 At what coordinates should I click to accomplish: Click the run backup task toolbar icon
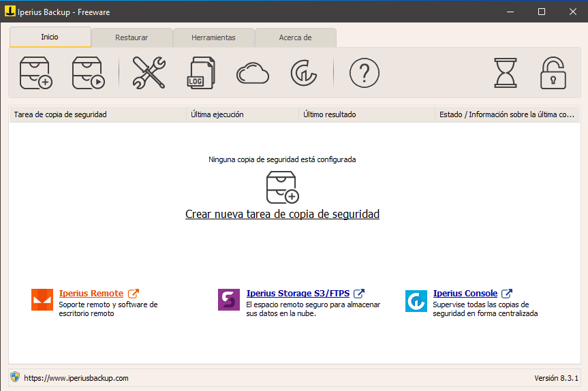click(89, 73)
